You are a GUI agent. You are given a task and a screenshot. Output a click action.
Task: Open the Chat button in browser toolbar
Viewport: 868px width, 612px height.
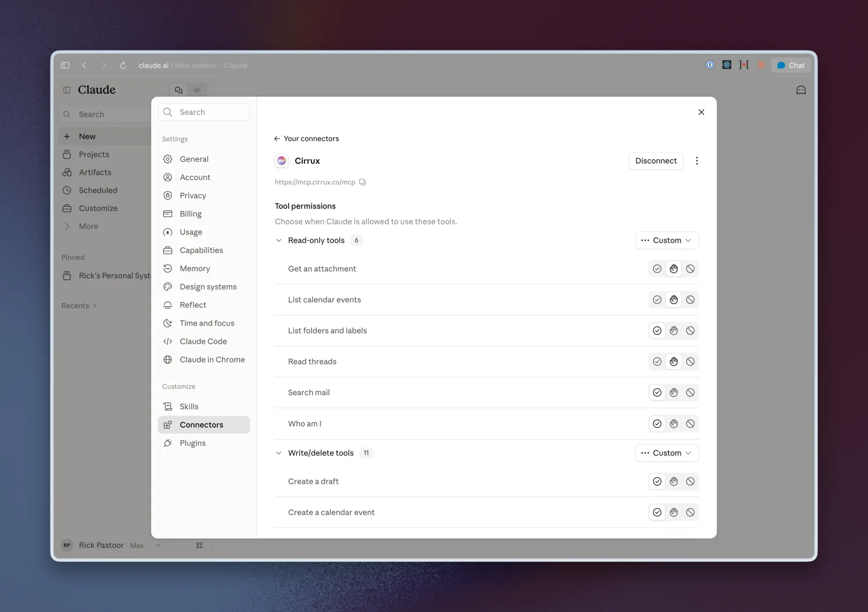[x=791, y=65]
